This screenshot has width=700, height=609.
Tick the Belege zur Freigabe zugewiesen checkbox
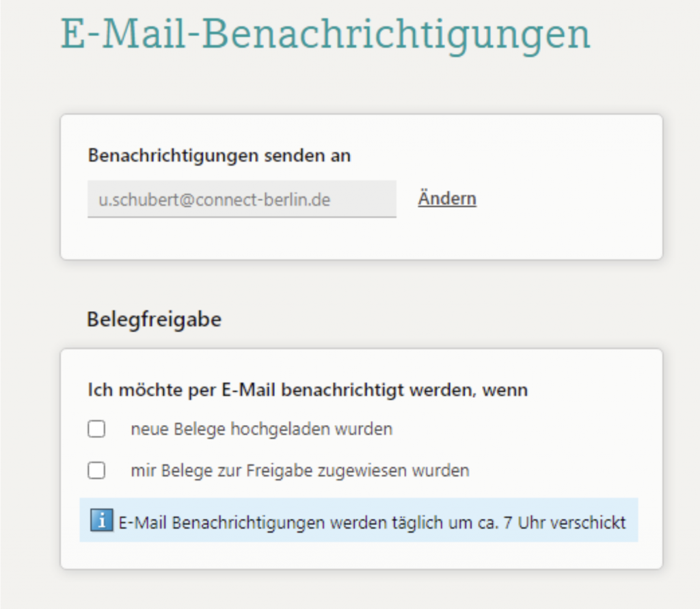96,470
